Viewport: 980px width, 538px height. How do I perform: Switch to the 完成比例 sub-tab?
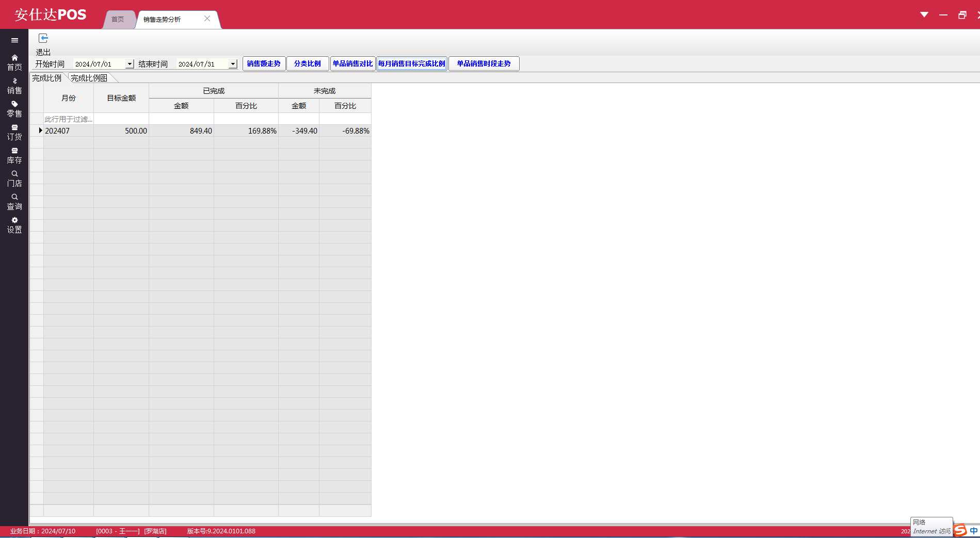pos(47,78)
